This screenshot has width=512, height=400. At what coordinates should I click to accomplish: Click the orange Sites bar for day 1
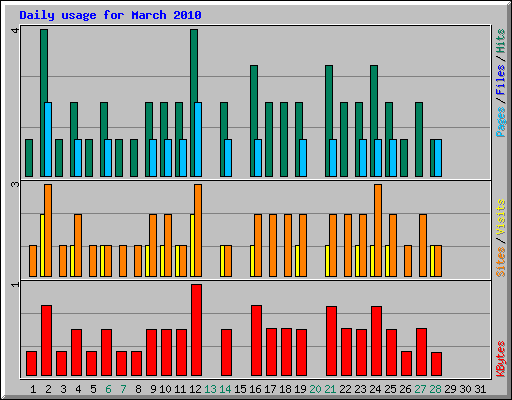pyautogui.click(x=33, y=261)
